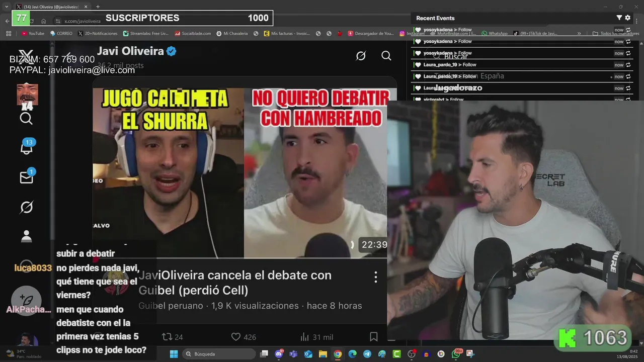Open Microsoft Teams from the taskbar

(x=294, y=354)
